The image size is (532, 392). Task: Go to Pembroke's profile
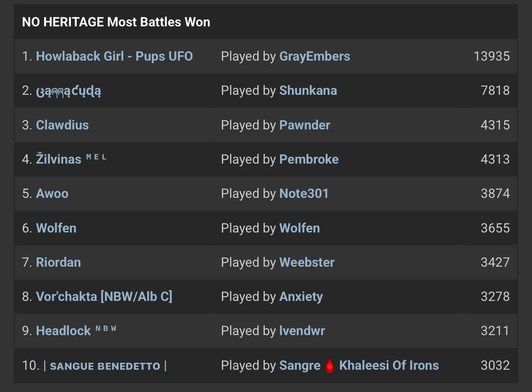[309, 159]
